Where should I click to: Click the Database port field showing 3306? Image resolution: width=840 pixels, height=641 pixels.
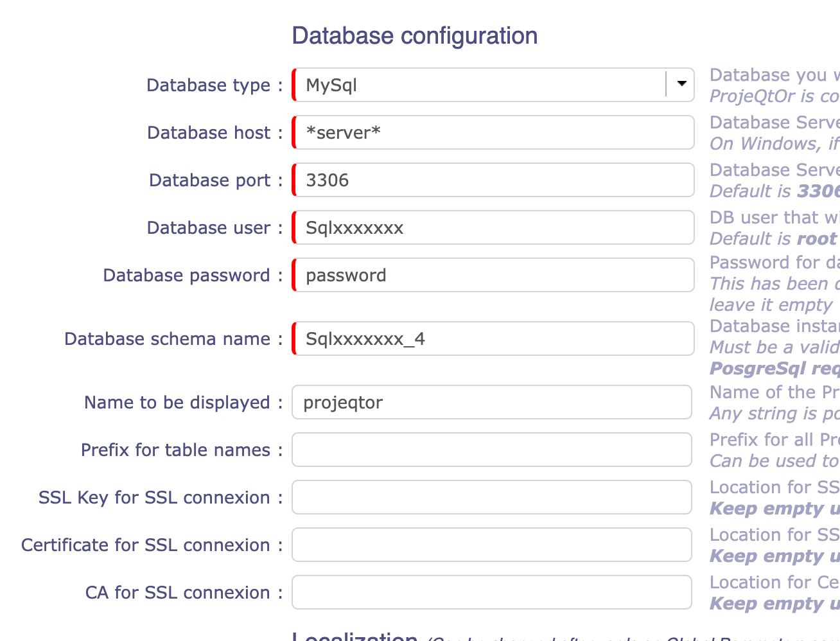493,180
